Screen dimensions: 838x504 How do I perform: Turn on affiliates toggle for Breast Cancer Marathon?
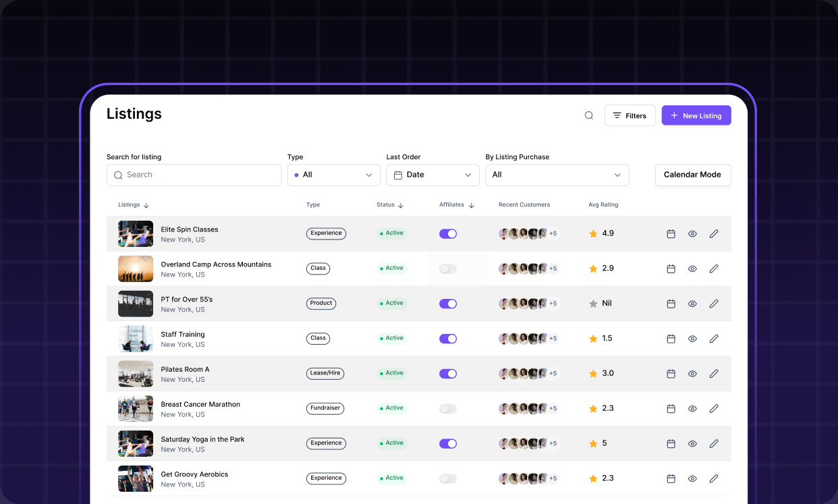(448, 409)
